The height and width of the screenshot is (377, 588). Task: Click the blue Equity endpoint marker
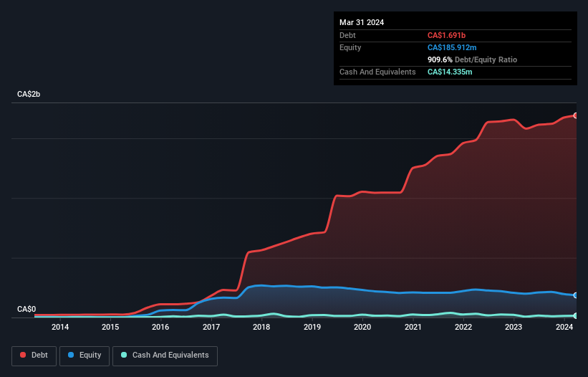(576, 295)
